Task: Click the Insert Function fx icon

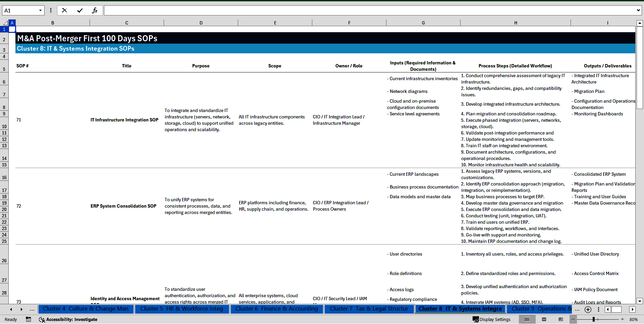Action: click(x=95, y=10)
